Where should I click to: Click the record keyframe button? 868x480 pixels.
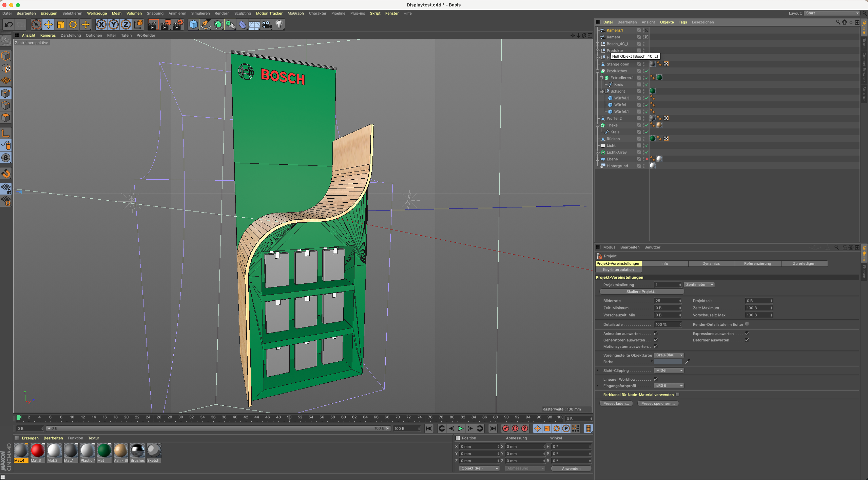point(505,428)
